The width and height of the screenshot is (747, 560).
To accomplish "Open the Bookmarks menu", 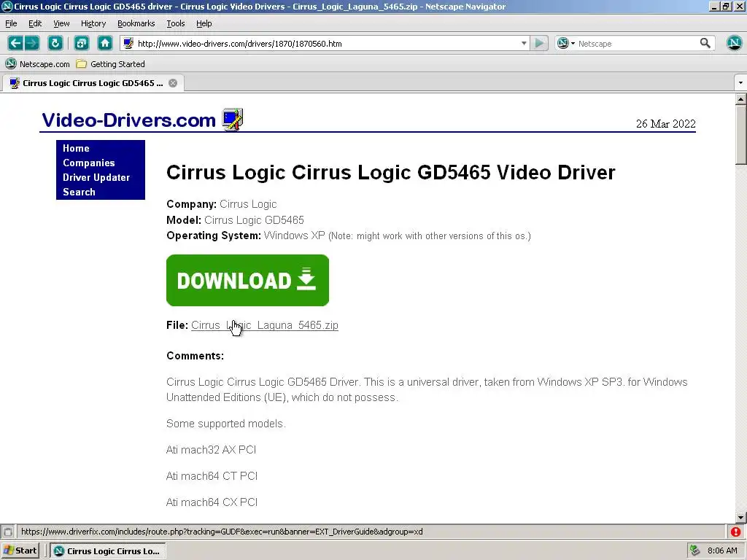I will tap(136, 23).
